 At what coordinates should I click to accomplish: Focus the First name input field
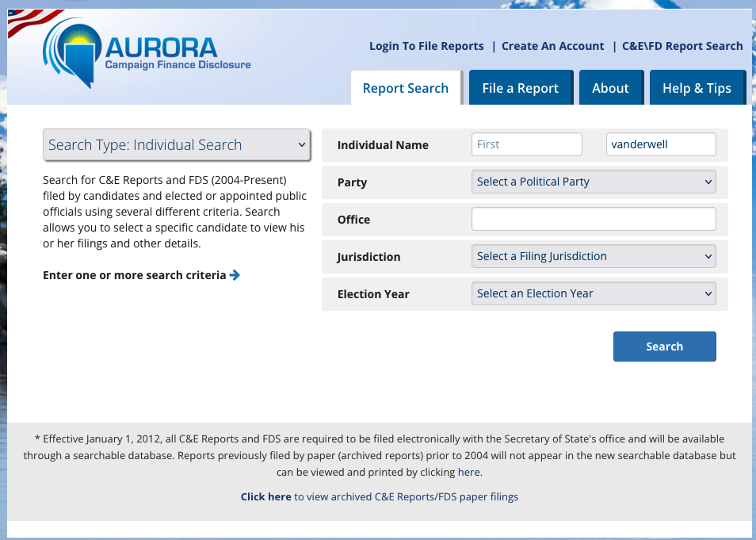(526, 144)
